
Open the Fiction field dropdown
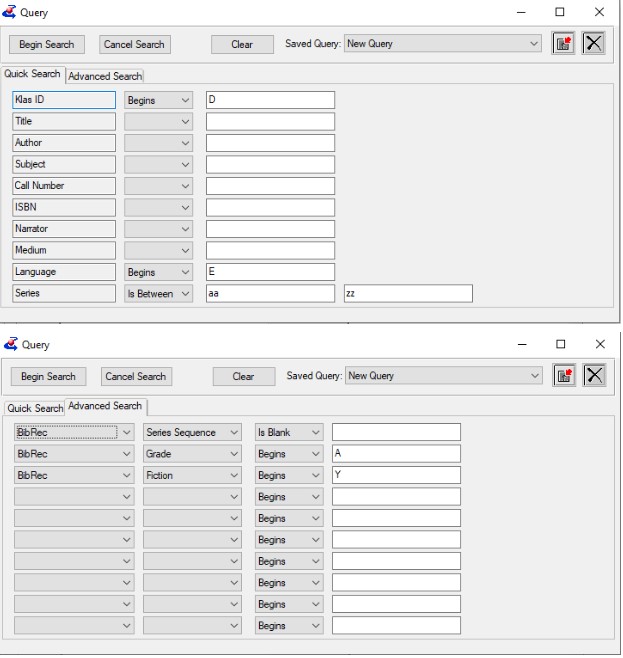pos(192,475)
